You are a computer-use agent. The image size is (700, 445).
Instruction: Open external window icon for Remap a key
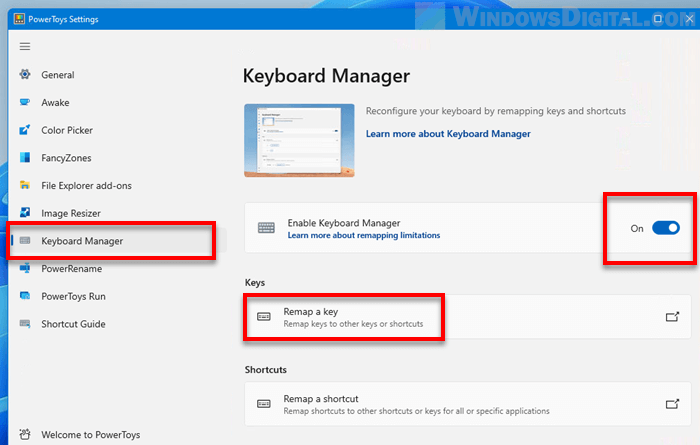point(672,317)
